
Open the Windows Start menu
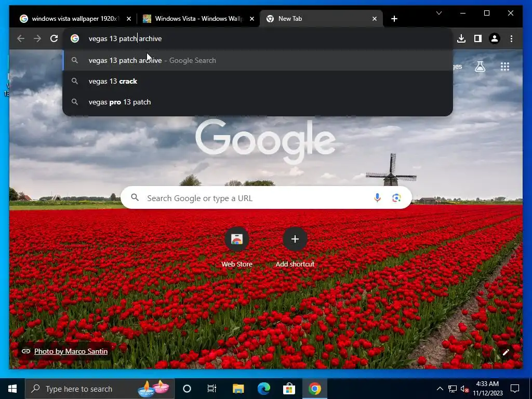[x=12, y=389]
